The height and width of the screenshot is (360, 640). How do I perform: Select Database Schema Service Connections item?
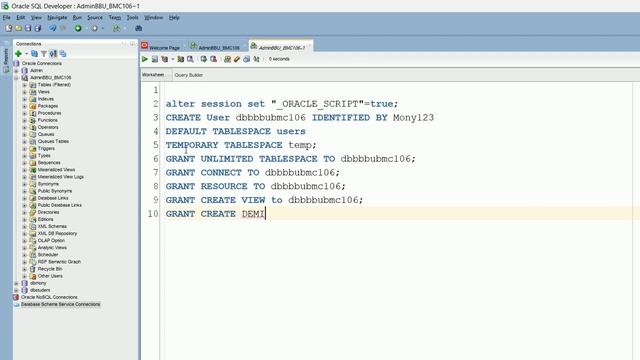click(x=60, y=304)
